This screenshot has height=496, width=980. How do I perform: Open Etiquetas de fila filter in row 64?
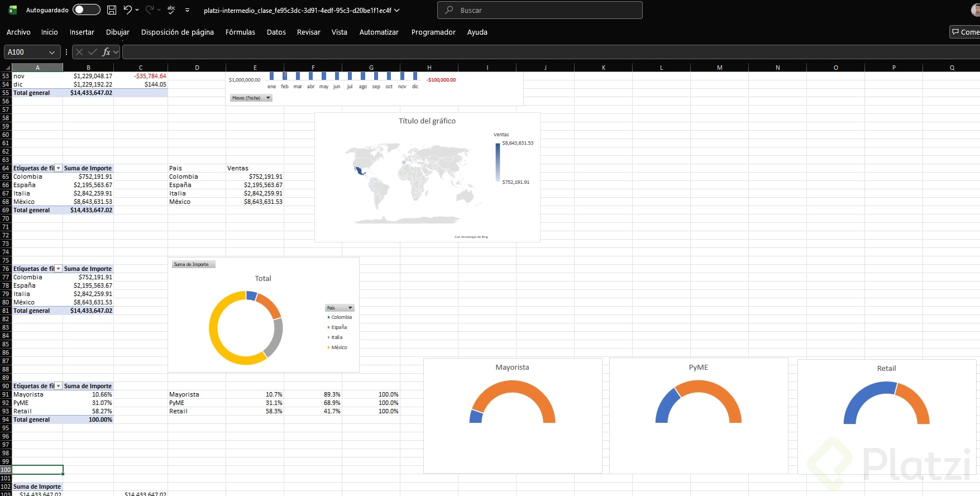(x=58, y=168)
